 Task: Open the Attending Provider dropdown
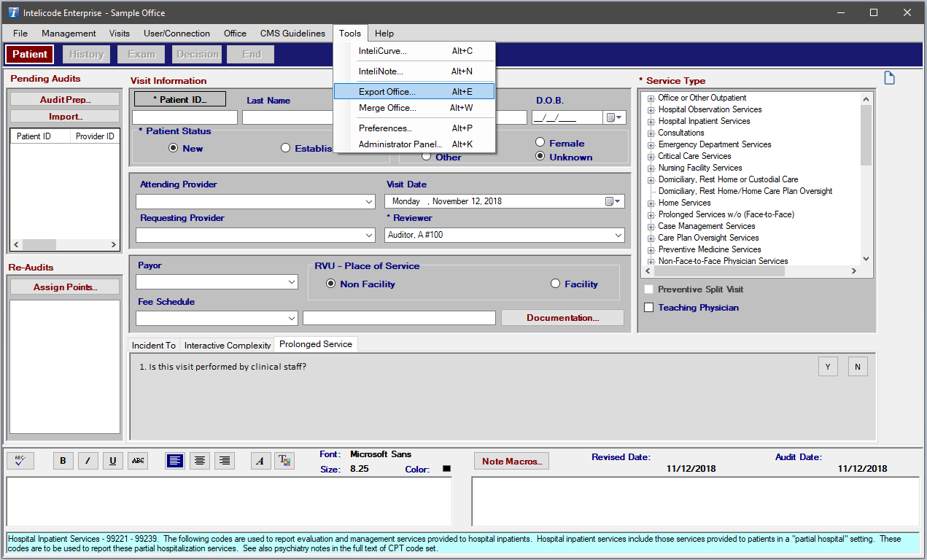point(368,202)
